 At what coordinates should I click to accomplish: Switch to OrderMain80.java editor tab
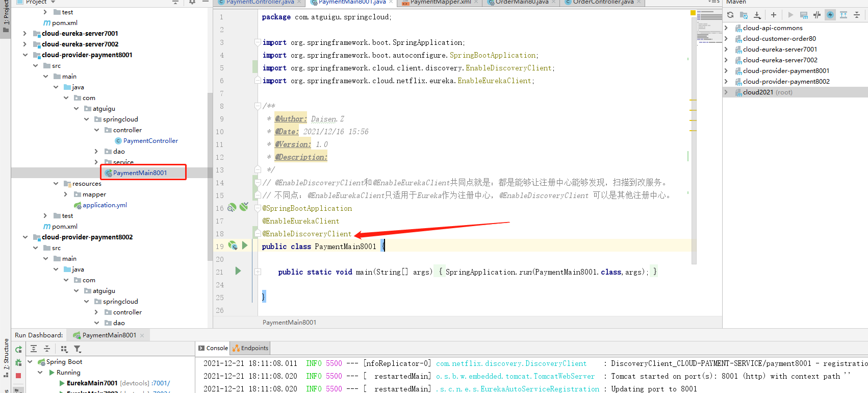coord(522,2)
